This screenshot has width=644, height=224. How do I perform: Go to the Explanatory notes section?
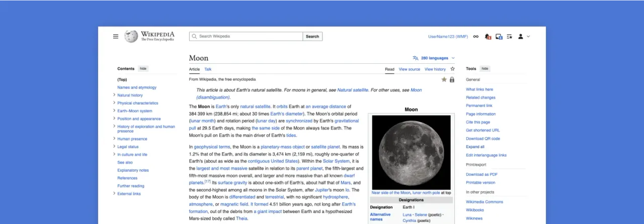[x=133, y=170]
